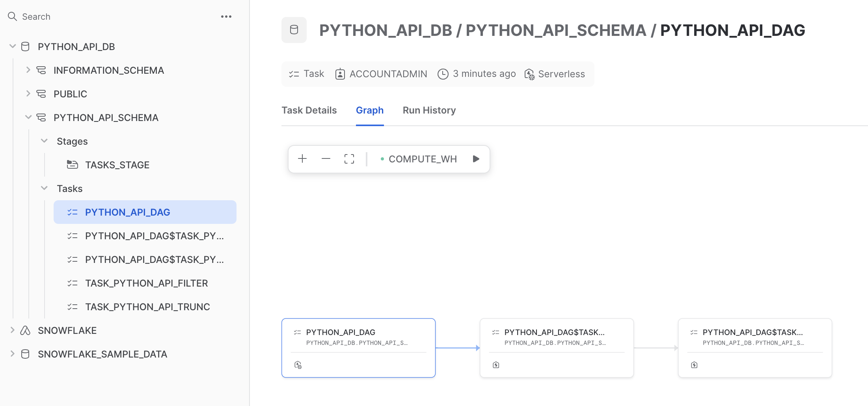
Task: Expand the INFORMATION_SCHEMA schema
Action: point(28,70)
